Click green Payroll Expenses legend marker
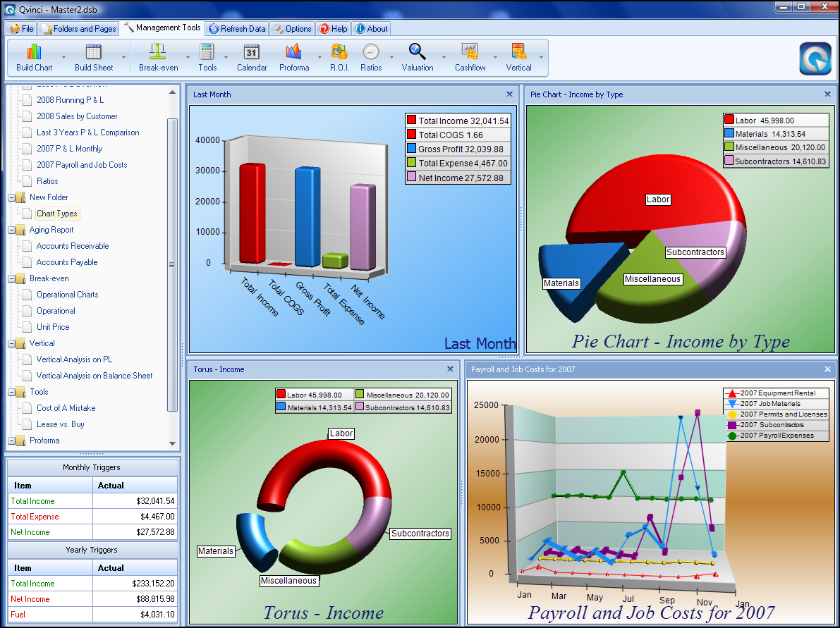Viewport: 840px width, 628px height. point(732,436)
